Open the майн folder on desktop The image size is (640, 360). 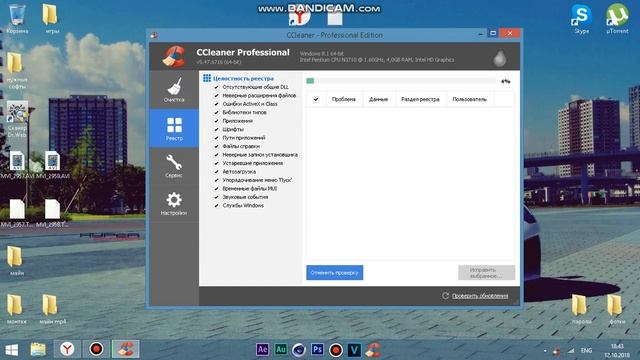tap(16, 260)
